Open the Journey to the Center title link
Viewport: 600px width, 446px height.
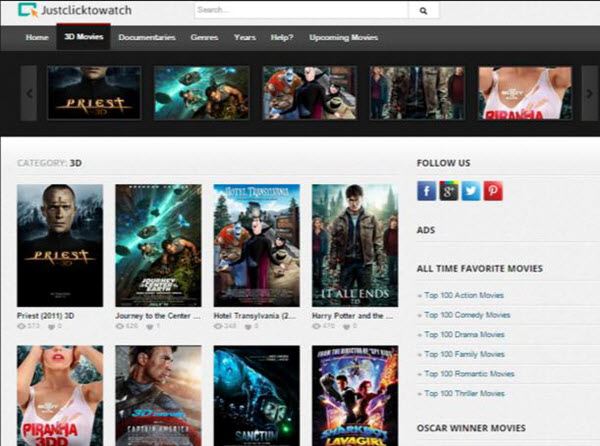[x=158, y=316]
